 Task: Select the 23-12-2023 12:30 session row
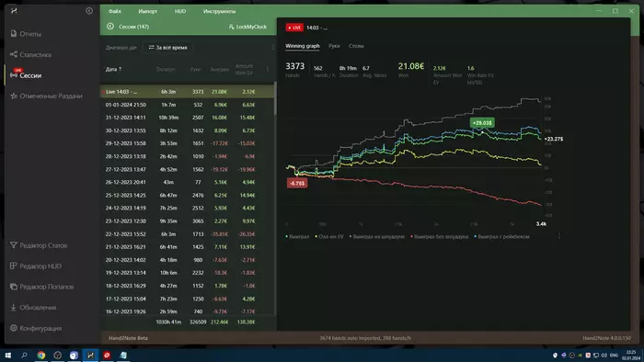click(187, 221)
